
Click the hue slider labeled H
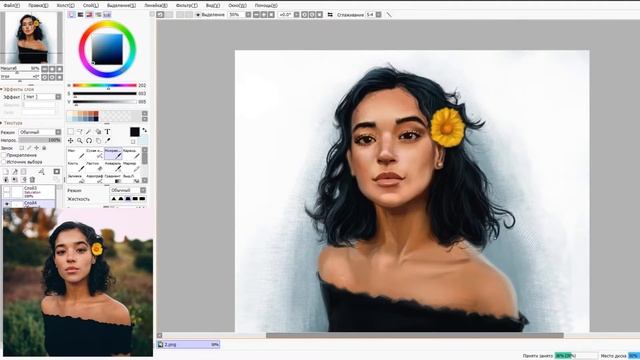104,85
